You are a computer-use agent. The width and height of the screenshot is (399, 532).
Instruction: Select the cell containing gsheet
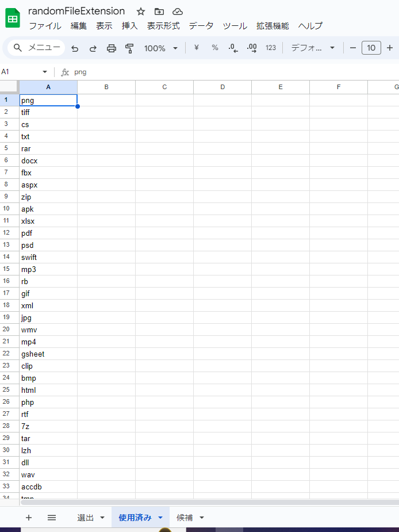click(48, 354)
